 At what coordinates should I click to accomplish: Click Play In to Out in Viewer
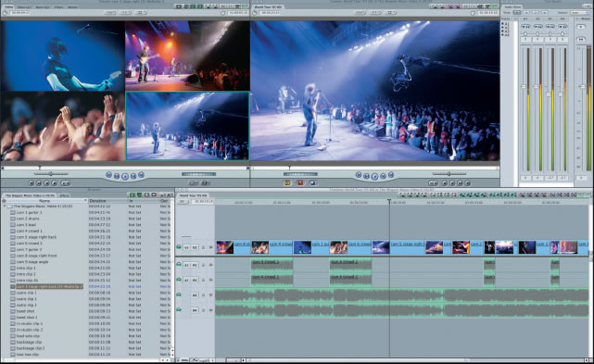(117, 176)
